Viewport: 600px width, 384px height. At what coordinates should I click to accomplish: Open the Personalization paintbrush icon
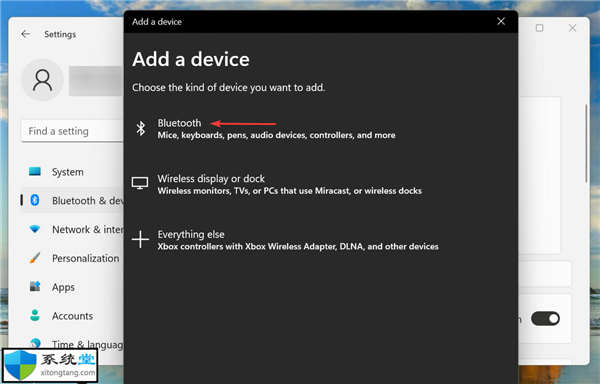(35, 258)
